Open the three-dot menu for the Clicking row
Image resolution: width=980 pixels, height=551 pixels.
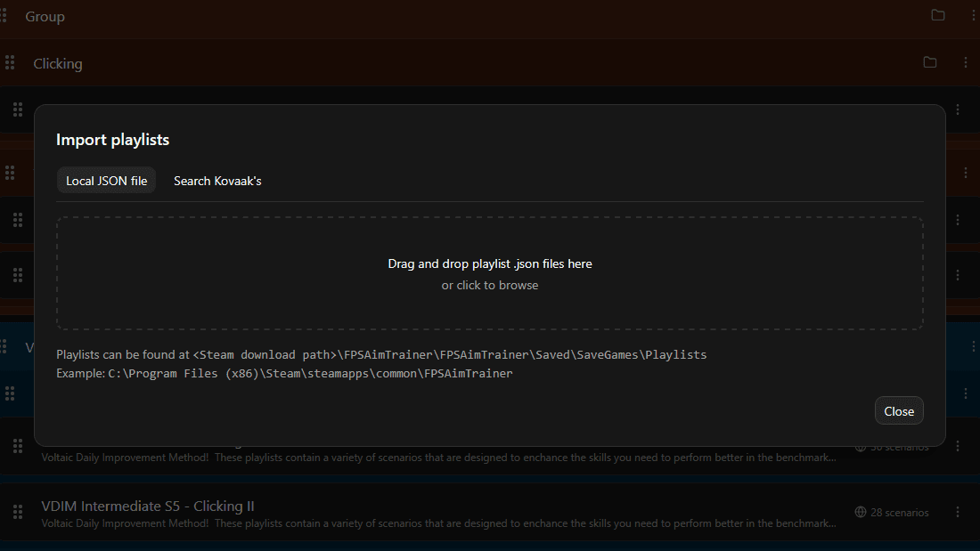click(x=966, y=61)
